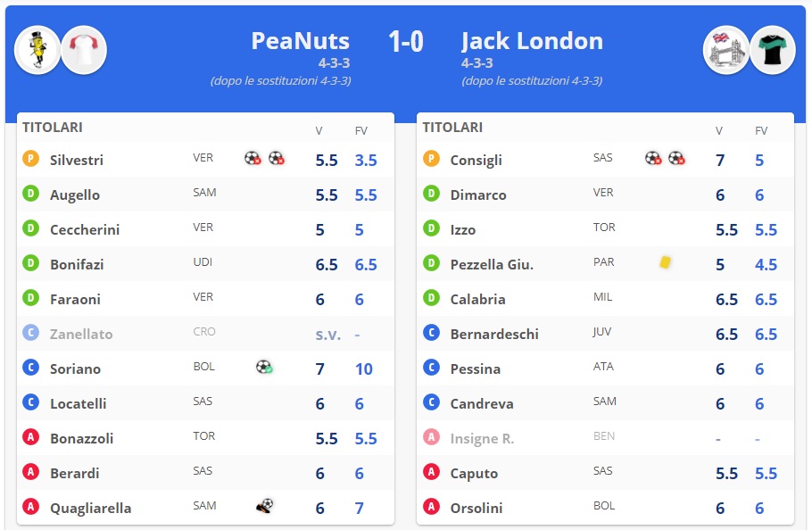Click the PeaNuts team logo mascot

(x=37, y=50)
